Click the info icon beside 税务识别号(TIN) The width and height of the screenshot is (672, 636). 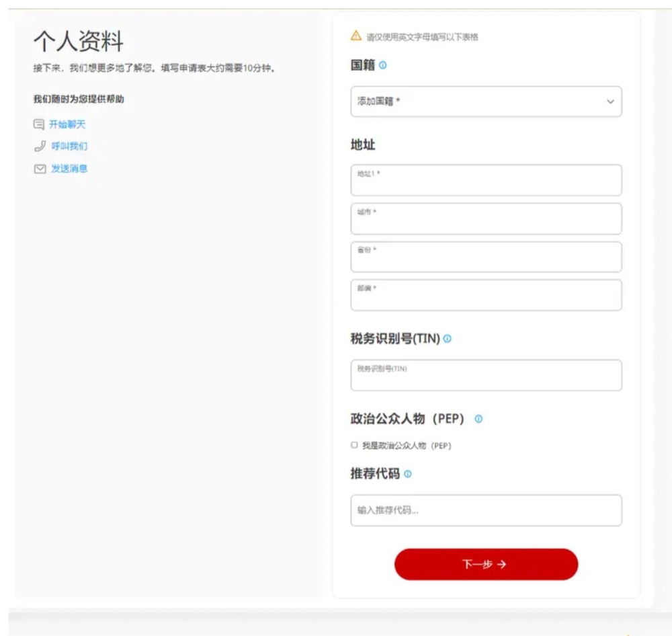(448, 339)
